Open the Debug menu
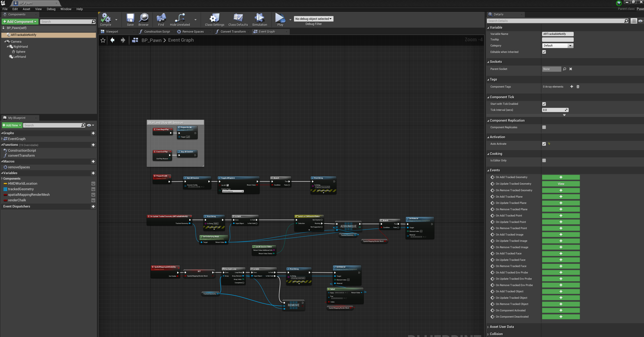 click(x=51, y=9)
